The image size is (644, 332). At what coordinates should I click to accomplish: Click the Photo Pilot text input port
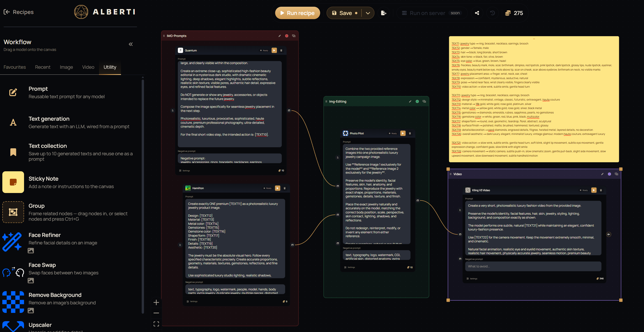tap(338, 158)
